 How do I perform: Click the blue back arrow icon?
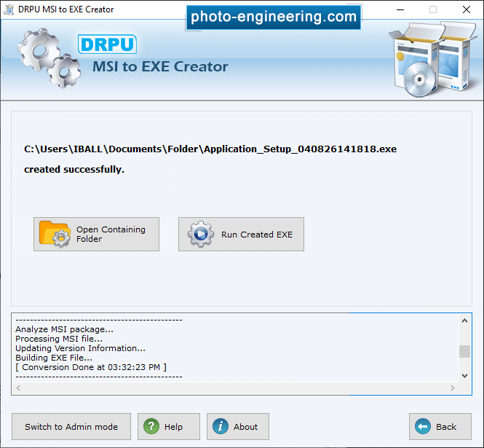pos(423,427)
